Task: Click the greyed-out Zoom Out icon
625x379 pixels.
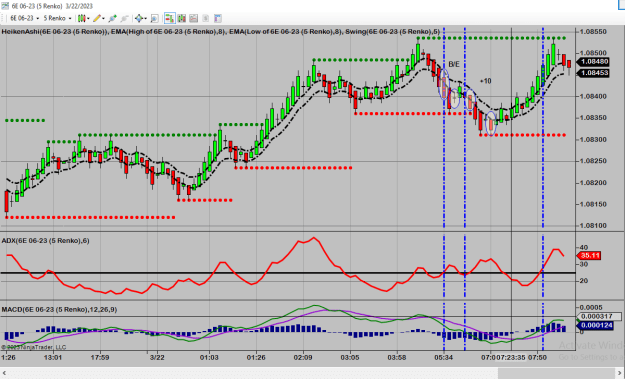Action: tap(125, 18)
